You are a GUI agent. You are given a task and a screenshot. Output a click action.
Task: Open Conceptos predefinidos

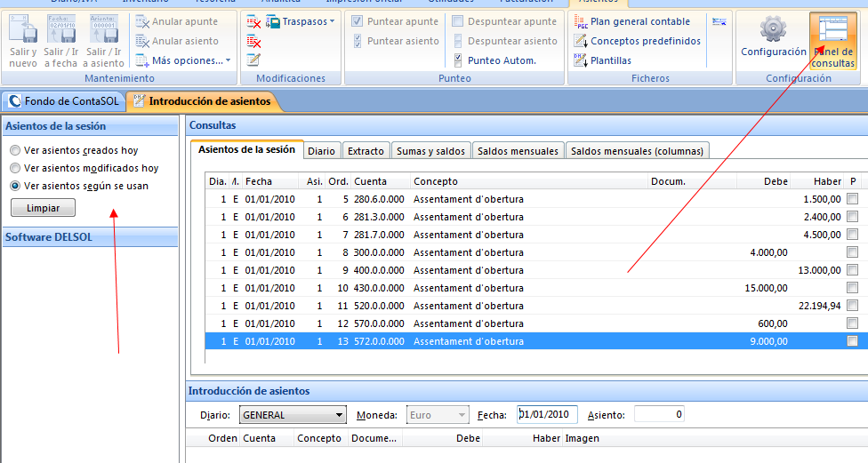(644, 41)
